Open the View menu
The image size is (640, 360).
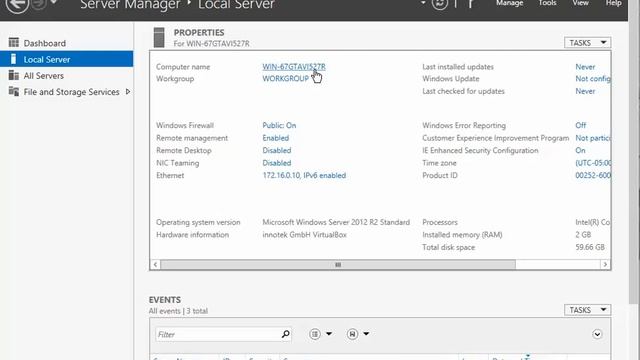pos(580,3)
